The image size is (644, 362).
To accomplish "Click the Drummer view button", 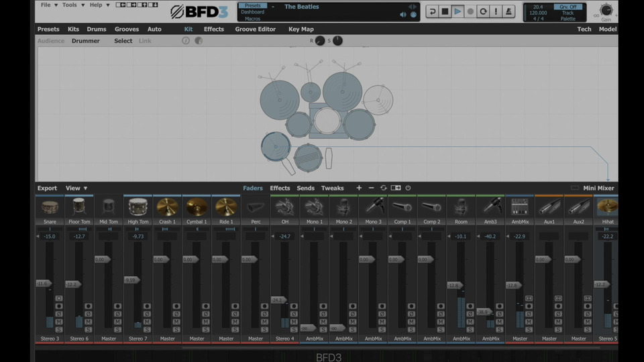I will click(85, 41).
